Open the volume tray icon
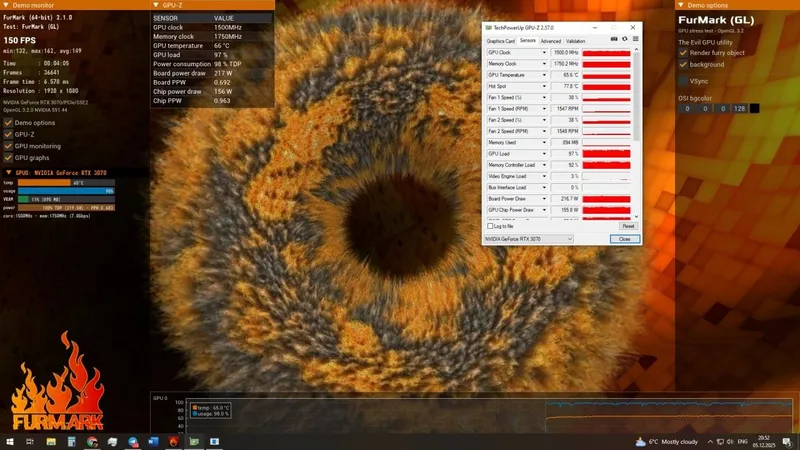800x450 pixels. point(730,442)
